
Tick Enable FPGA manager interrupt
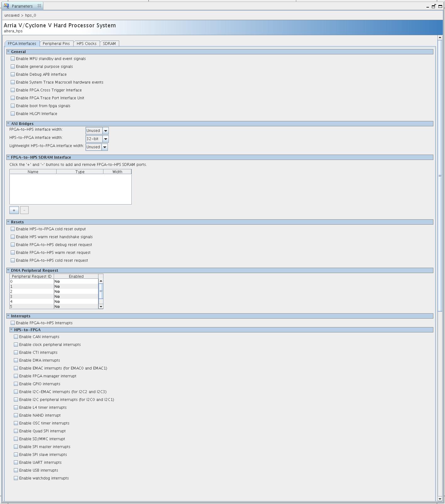[16, 376]
